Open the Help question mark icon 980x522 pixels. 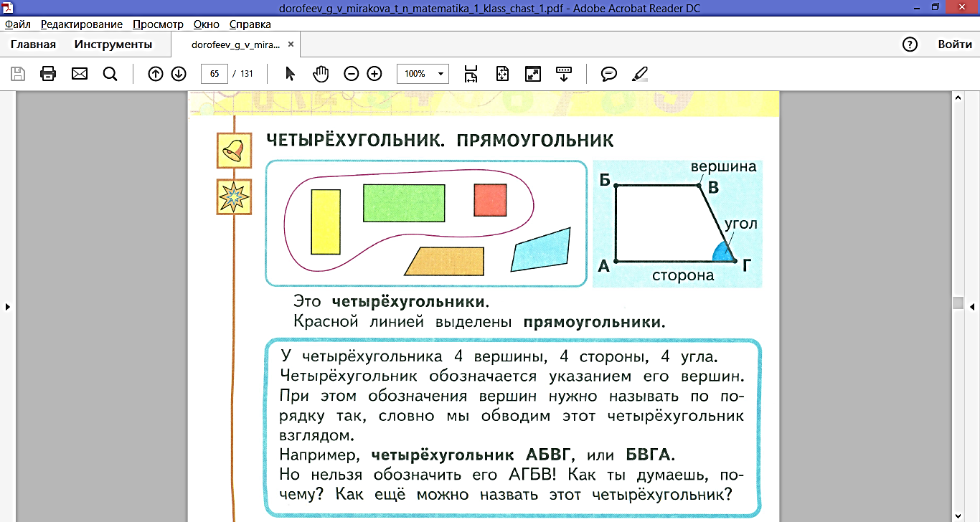(910, 44)
